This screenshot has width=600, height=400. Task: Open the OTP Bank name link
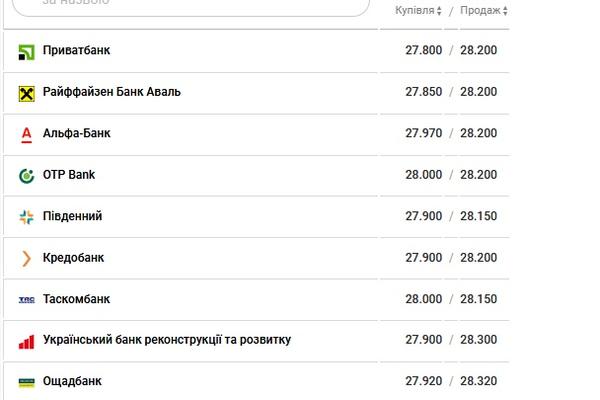pos(69,175)
